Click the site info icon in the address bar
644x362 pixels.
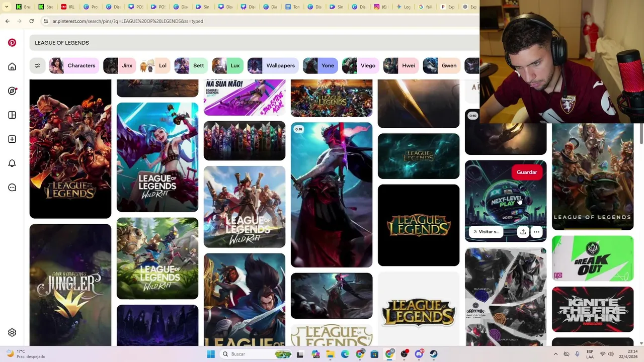click(46, 21)
